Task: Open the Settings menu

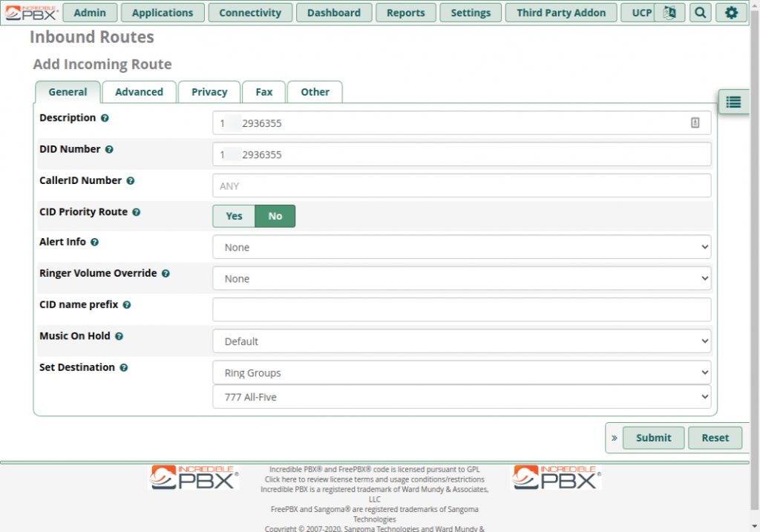Action: point(471,13)
